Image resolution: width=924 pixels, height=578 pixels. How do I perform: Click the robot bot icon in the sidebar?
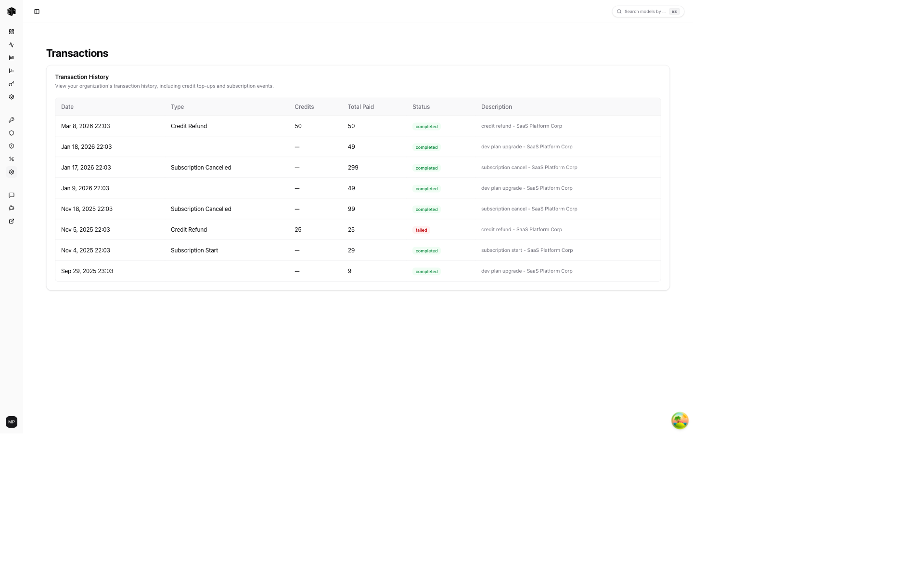coord(12,208)
